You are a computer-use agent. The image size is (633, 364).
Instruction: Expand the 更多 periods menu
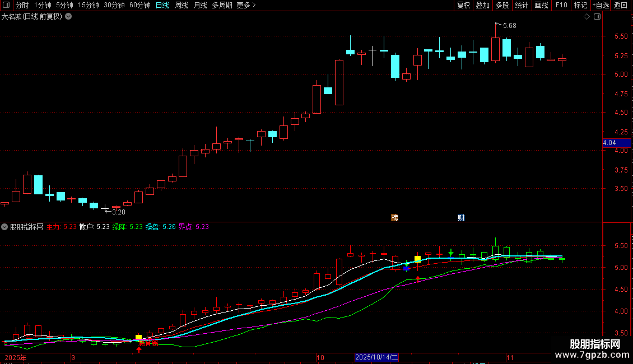pos(246,5)
